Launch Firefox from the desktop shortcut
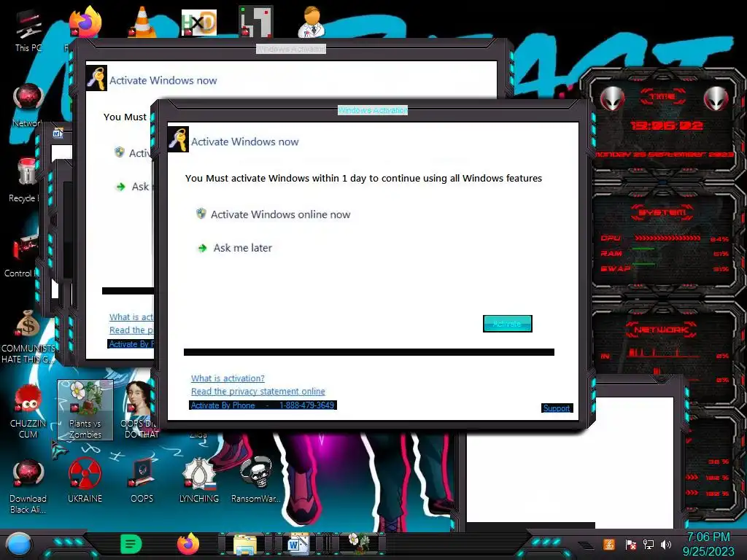 click(x=85, y=23)
